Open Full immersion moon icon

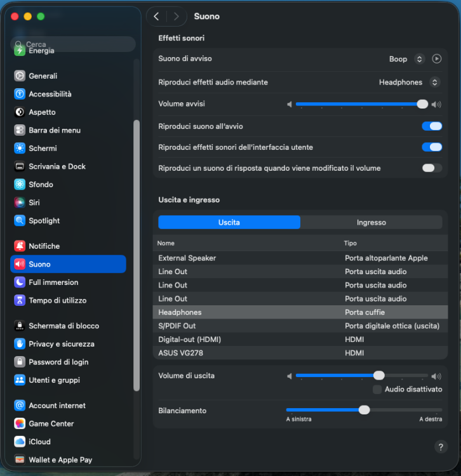[20, 282]
